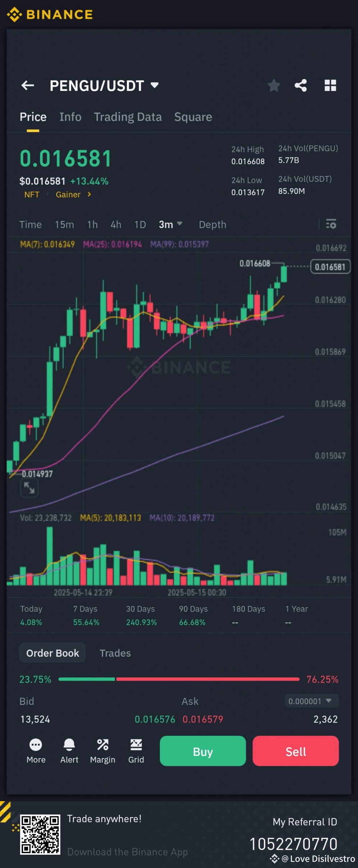This screenshot has height=868, width=358.
Task: Open the More options icon
Action: [x=36, y=751]
